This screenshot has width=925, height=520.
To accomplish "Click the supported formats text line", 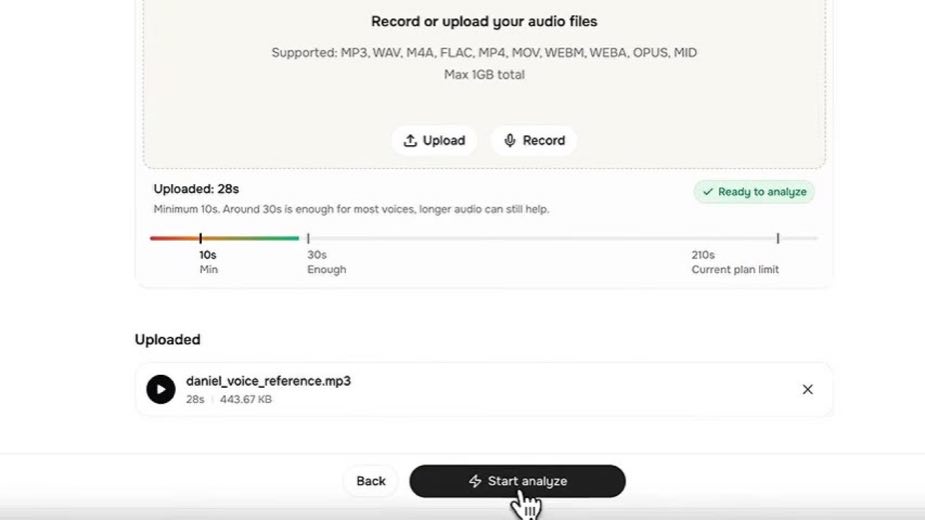I will [x=484, y=53].
